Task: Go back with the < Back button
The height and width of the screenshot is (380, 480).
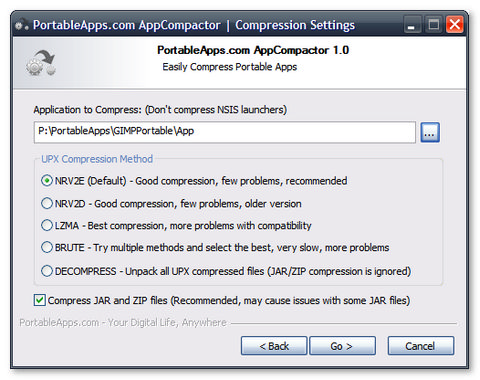Action: 274,346
